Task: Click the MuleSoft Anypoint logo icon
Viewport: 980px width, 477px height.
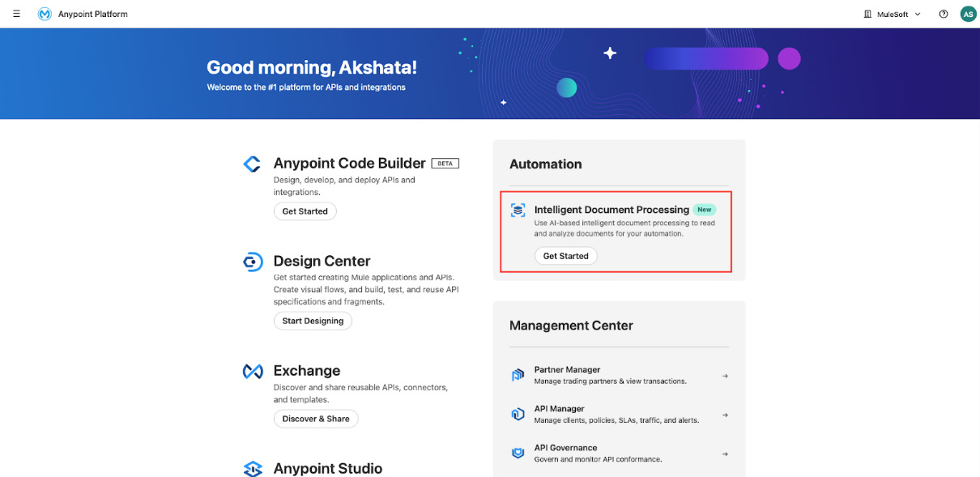Action: pyautogui.click(x=45, y=14)
